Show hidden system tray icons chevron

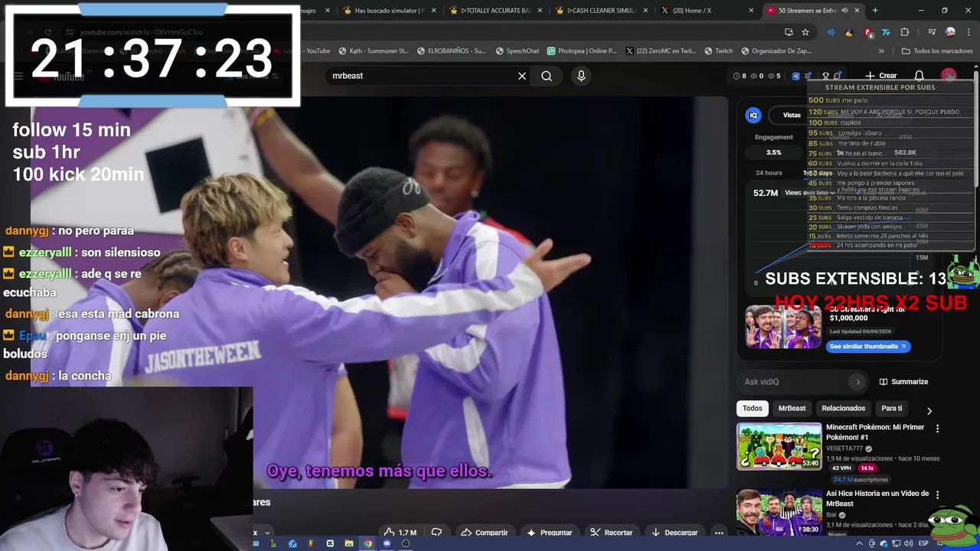pyautogui.click(x=859, y=543)
